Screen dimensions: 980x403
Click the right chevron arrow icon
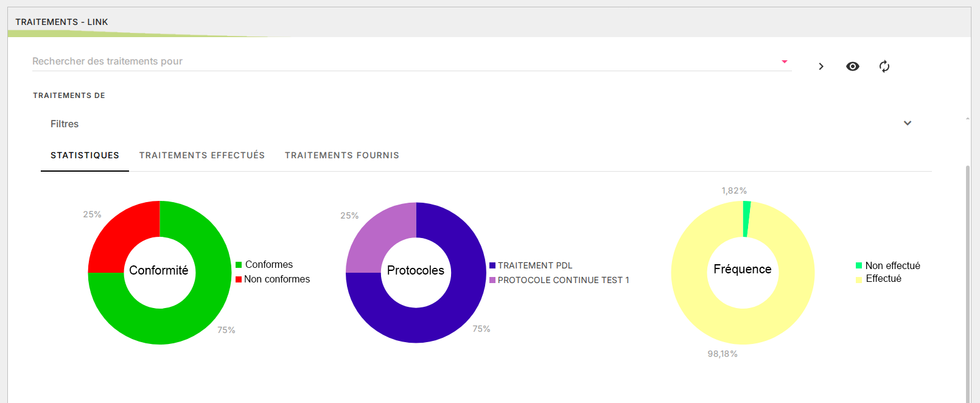821,66
